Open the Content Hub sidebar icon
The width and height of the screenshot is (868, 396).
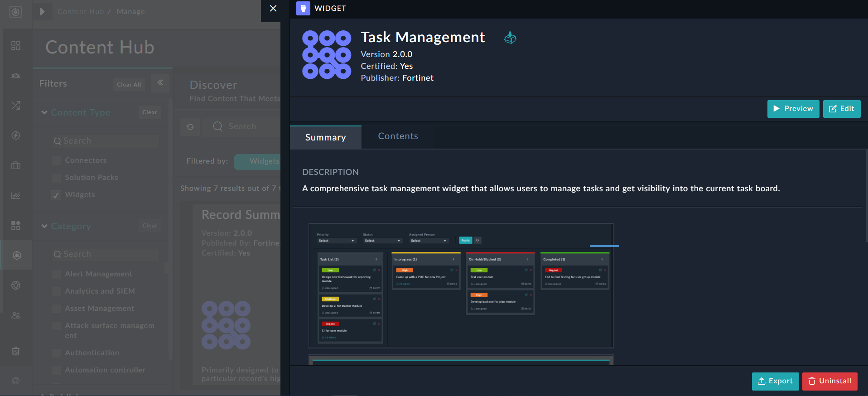(16, 256)
